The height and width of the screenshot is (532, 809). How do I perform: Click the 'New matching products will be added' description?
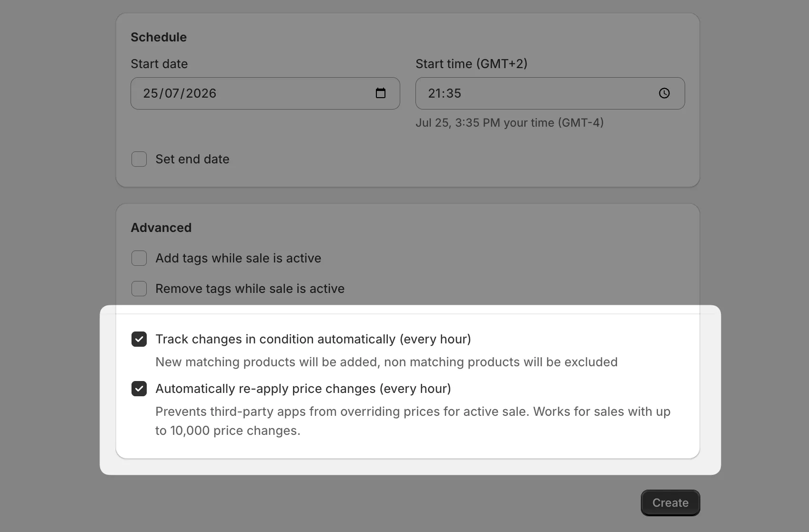click(386, 362)
